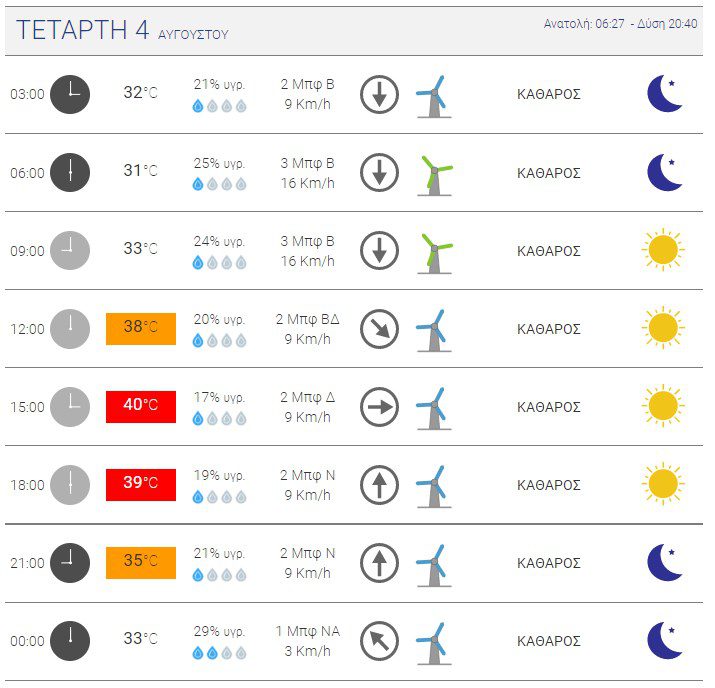Image resolution: width=715 pixels, height=688 pixels.
Task: Click the diagonal wind arrow at 00:00
Action: [x=379, y=641]
